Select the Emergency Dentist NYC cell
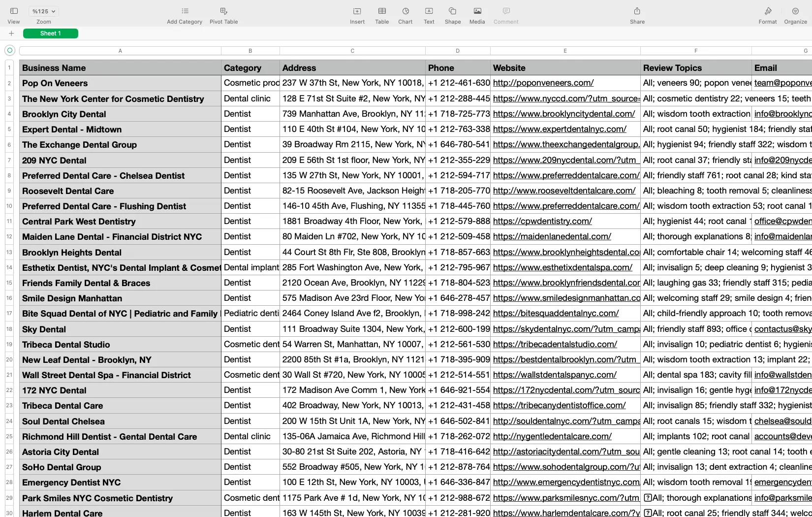Viewport: 812px width, 517px height. 120,483
